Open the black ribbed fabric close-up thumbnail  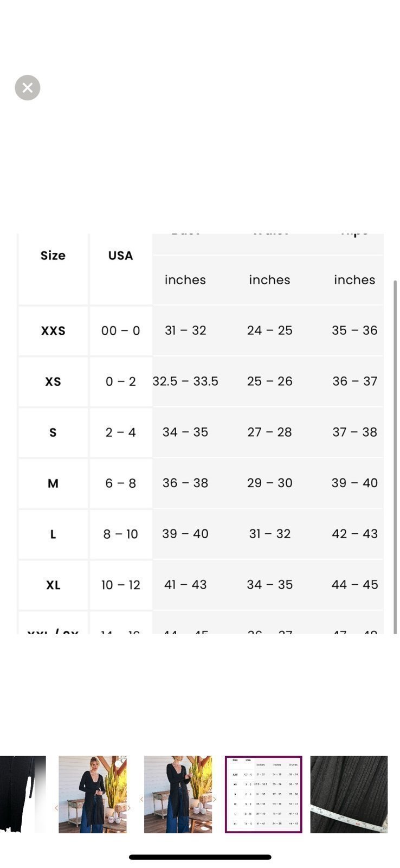pos(23,794)
